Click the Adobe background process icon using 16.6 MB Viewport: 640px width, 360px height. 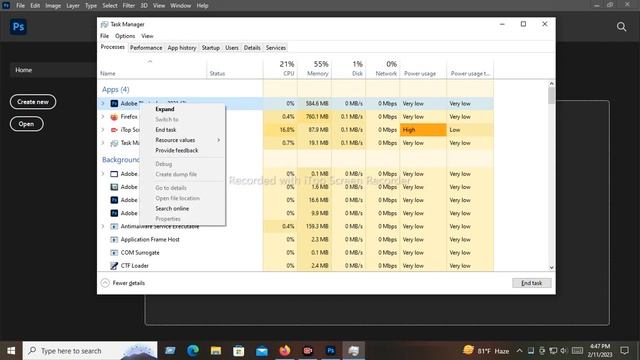pyautogui.click(x=114, y=200)
